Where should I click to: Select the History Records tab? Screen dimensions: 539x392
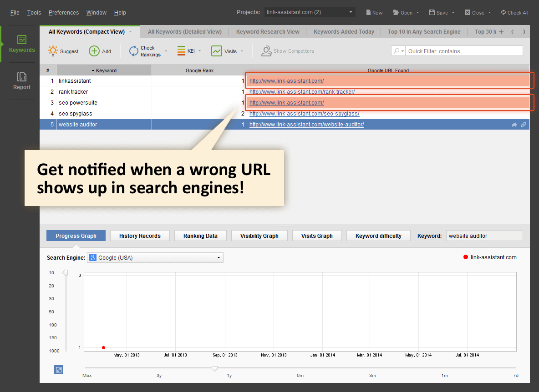(140, 236)
